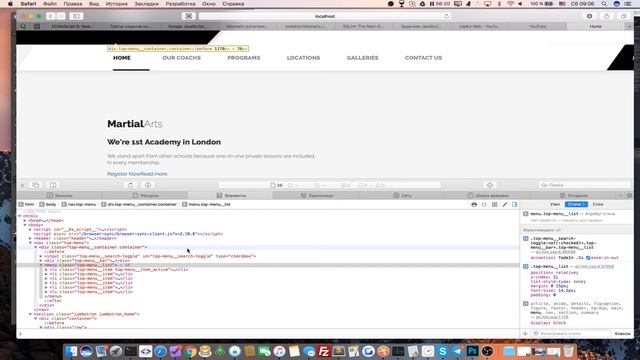Switch to the Хранилище inspector tab

tap(316, 196)
